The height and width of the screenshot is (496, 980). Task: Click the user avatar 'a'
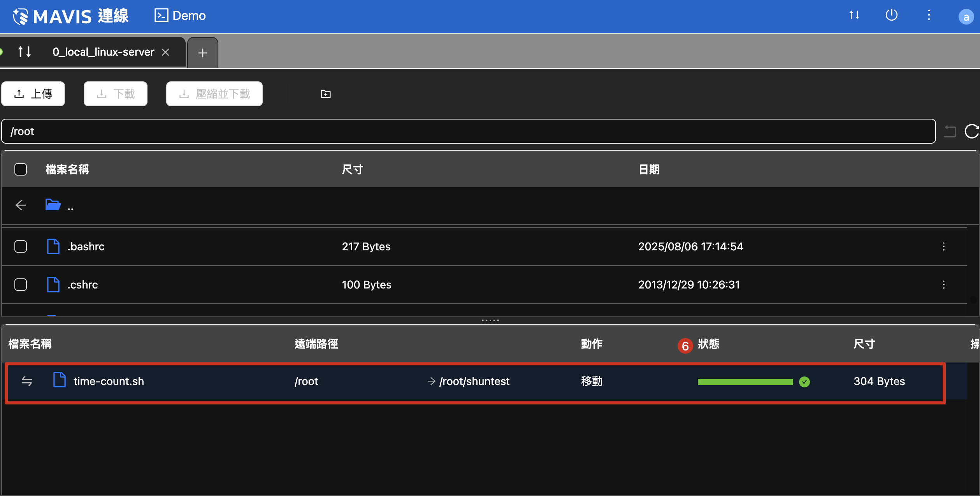click(x=966, y=17)
